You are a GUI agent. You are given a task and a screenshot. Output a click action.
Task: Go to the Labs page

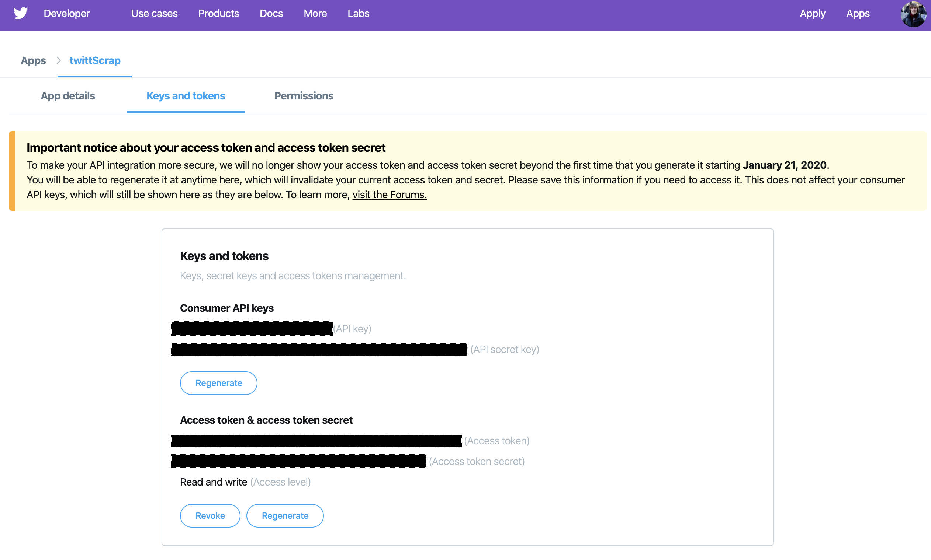pyautogui.click(x=358, y=14)
